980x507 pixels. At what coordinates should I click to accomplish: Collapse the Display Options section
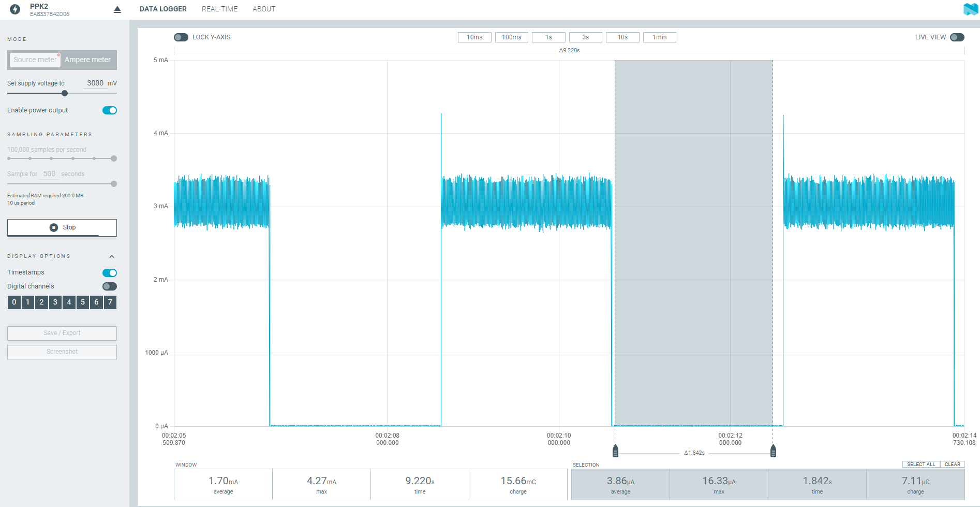tap(112, 256)
